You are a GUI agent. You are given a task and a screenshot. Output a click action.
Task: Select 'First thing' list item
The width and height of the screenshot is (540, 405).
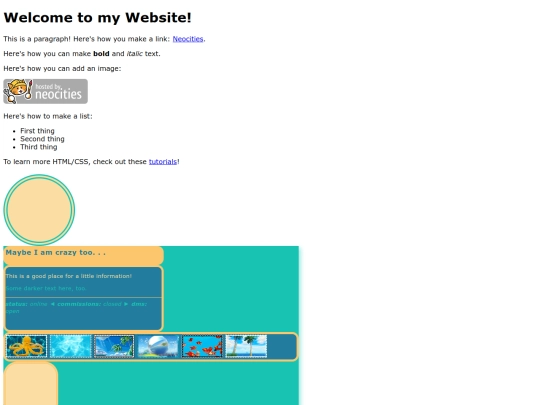pyautogui.click(x=37, y=131)
